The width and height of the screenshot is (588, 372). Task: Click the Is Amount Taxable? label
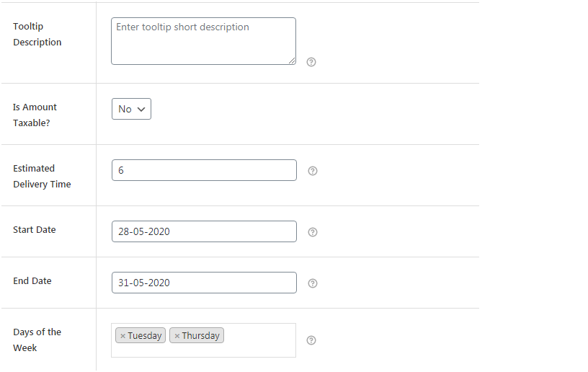pyautogui.click(x=35, y=115)
